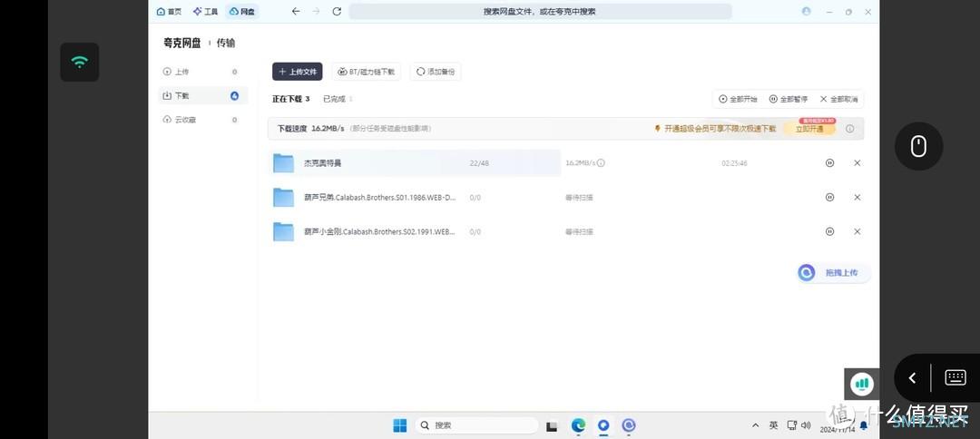Open Microsoft Edge from the taskbar
Screen dimensions: 980x439
click(578, 425)
